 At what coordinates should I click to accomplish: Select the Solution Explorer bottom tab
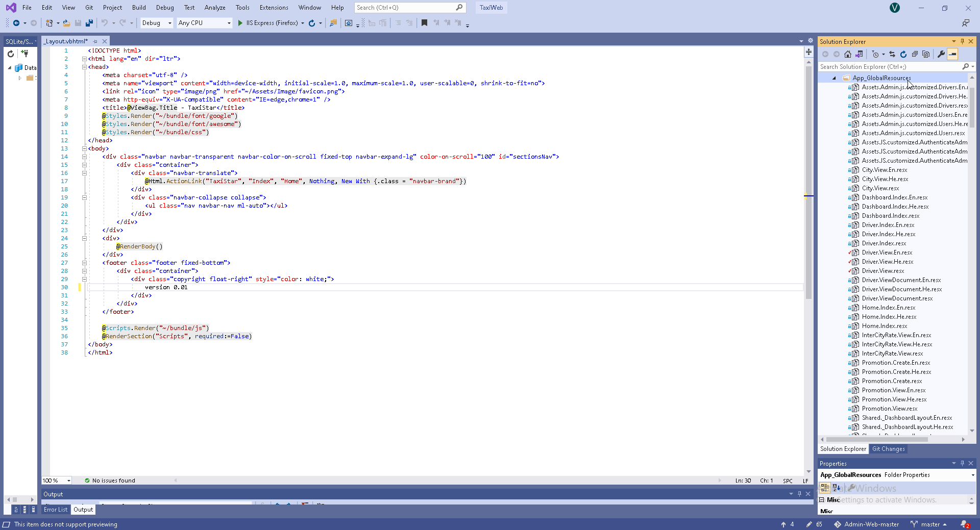tap(843, 449)
